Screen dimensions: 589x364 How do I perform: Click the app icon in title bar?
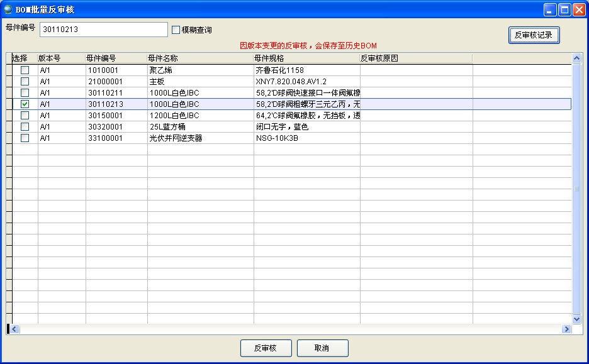pos(8,9)
